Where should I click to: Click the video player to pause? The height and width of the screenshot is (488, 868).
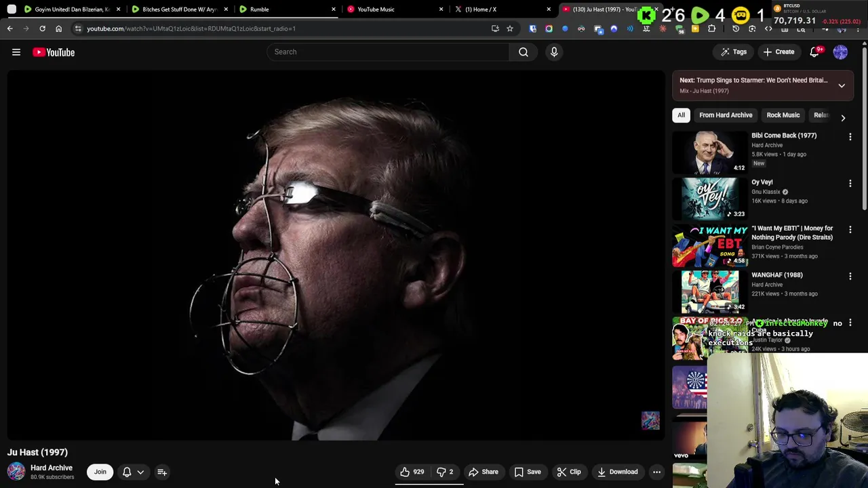336,255
